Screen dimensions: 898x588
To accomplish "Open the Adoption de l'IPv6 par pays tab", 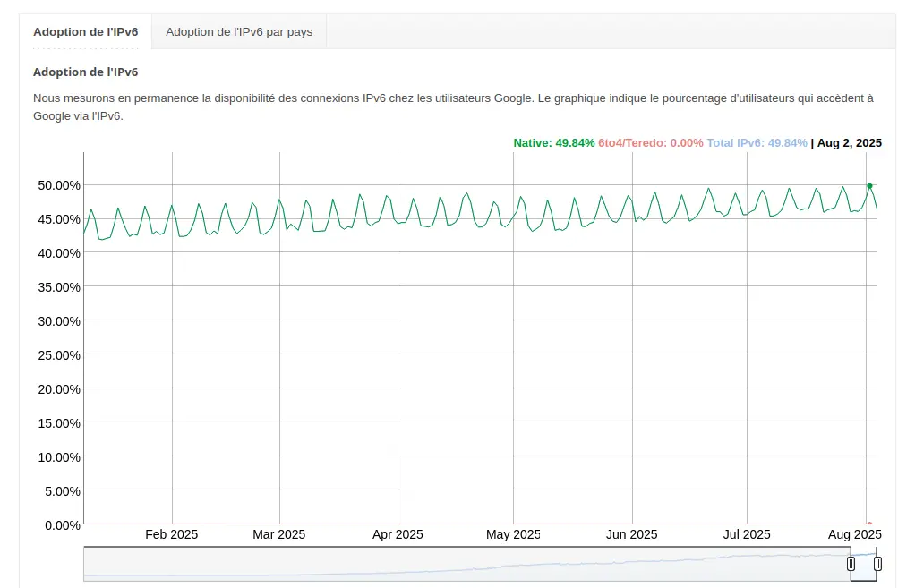I will point(239,31).
